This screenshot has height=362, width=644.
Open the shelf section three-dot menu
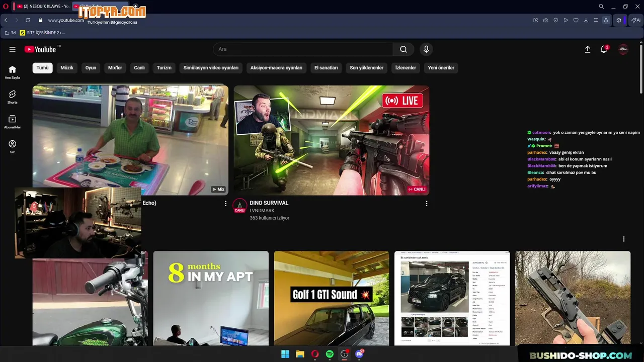pyautogui.click(x=624, y=239)
